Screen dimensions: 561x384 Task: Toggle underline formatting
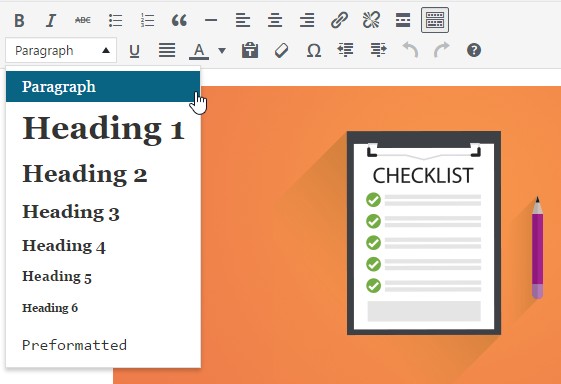tap(134, 51)
